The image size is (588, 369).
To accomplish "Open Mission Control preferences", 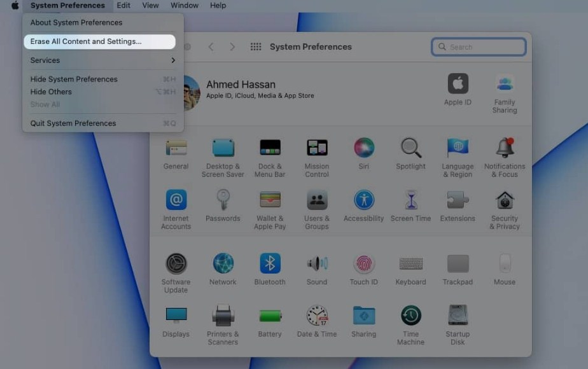I will point(317,158).
